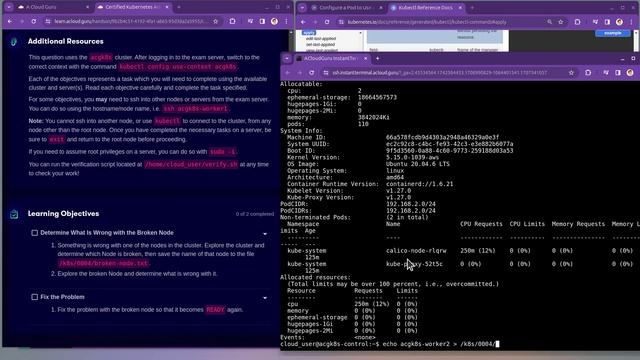Open profile avatar in Kubernetes docs window

pyautogui.click(x=619, y=22)
